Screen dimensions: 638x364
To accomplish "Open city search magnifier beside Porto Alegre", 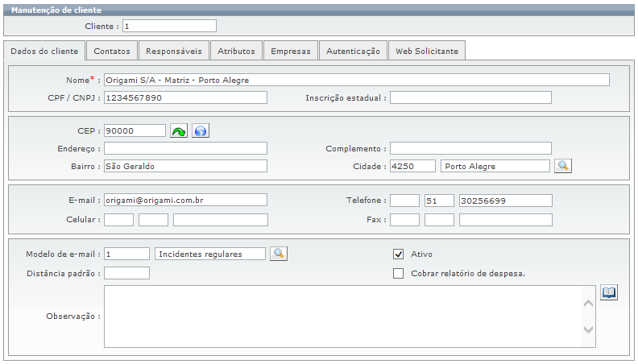I will point(563,166).
